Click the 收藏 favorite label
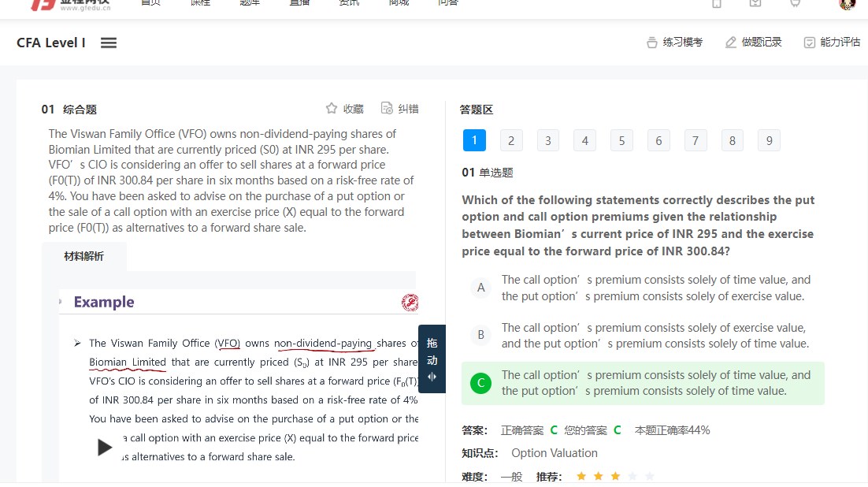 point(353,109)
